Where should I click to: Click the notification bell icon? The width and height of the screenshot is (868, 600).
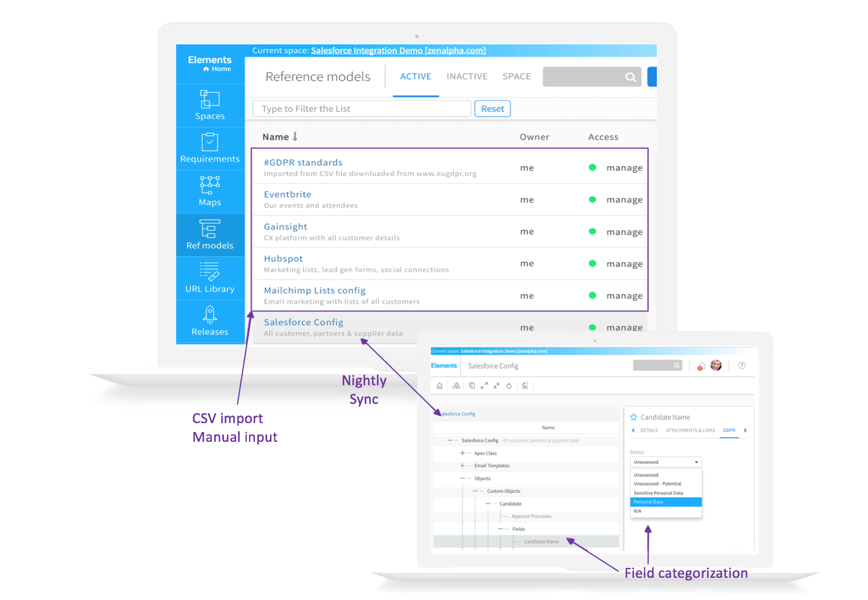(701, 366)
